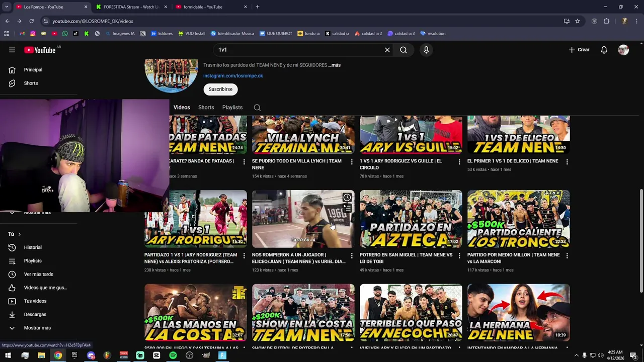Open the TikTok bookmark icon
Viewport: 644px width, 362px height.
pos(75,34)
